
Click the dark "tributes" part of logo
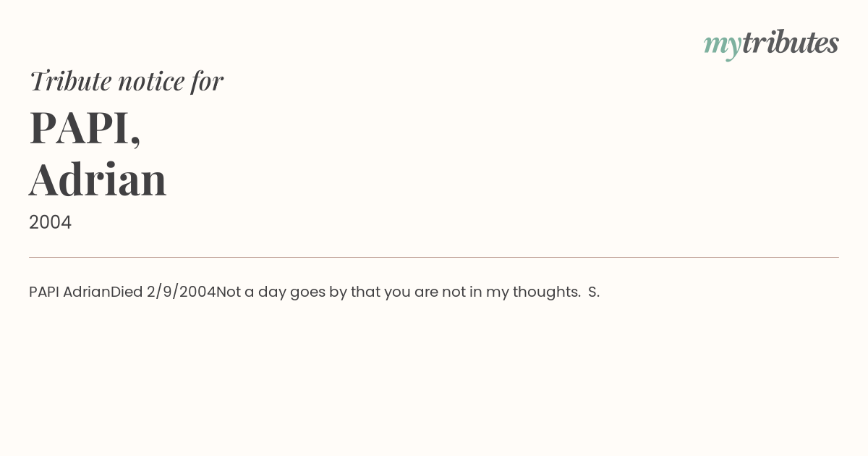click(790, 43)
